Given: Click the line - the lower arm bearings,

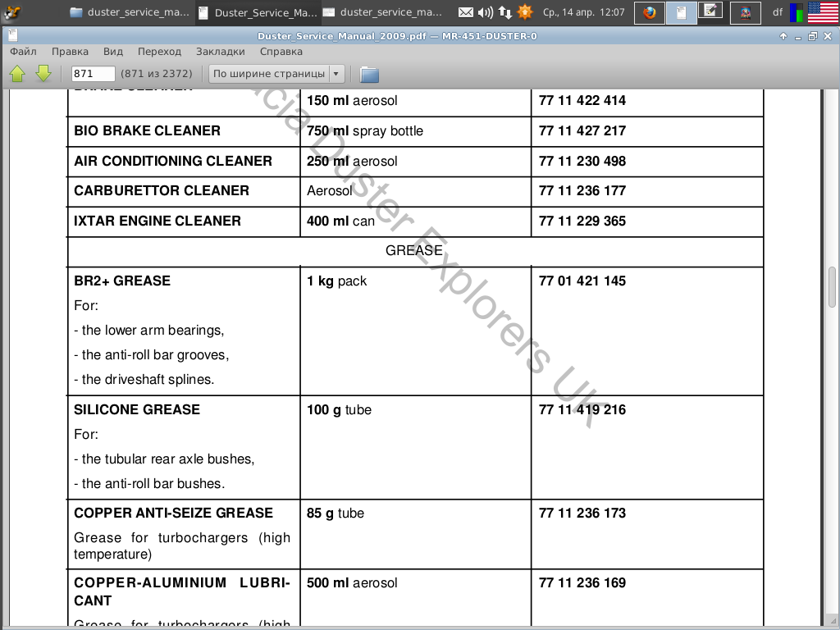Looking at the screenshot, I should click(x=149, y=331).
